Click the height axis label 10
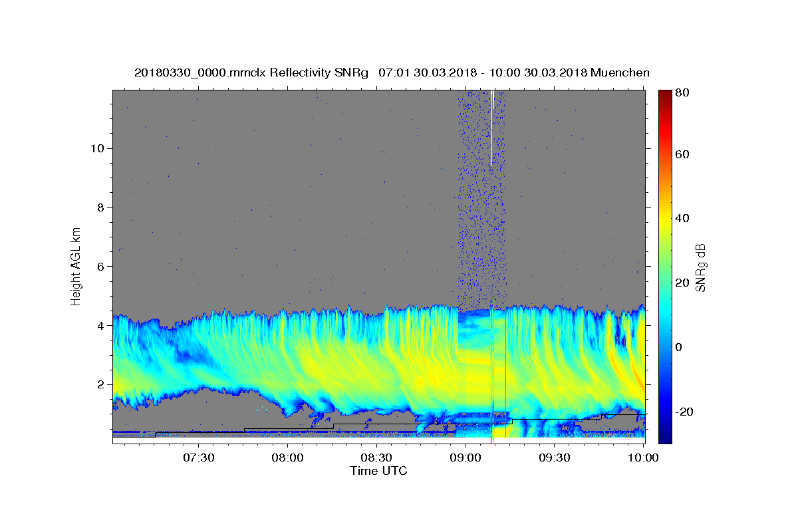The height and width of the screenshot is (532, 798). (x=97, y=148)
